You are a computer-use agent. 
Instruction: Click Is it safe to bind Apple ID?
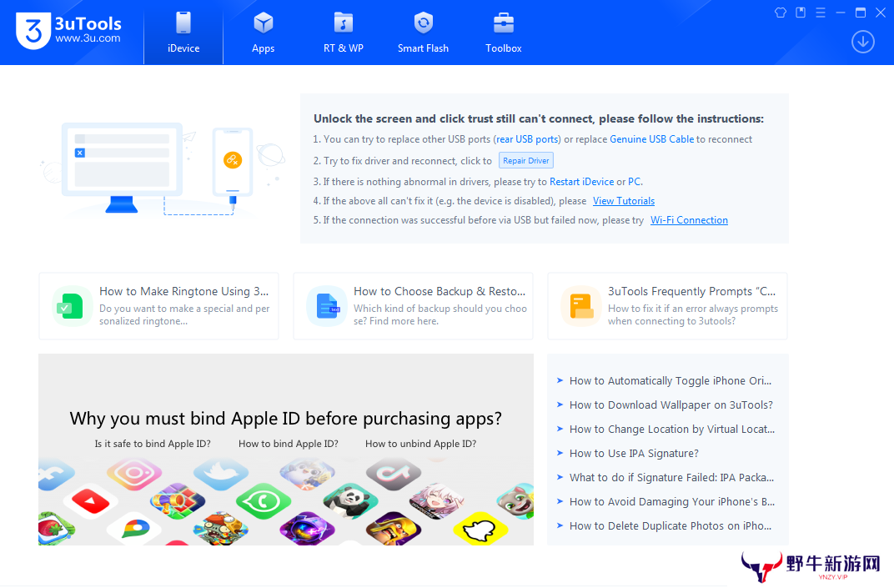[x=153, y=444]
